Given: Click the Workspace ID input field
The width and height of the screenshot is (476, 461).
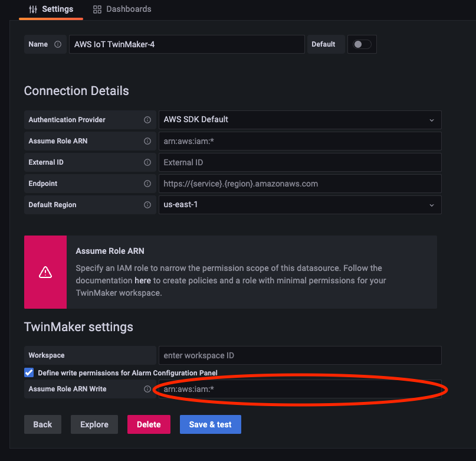Looking at the screenshot, I should point(300,355).
